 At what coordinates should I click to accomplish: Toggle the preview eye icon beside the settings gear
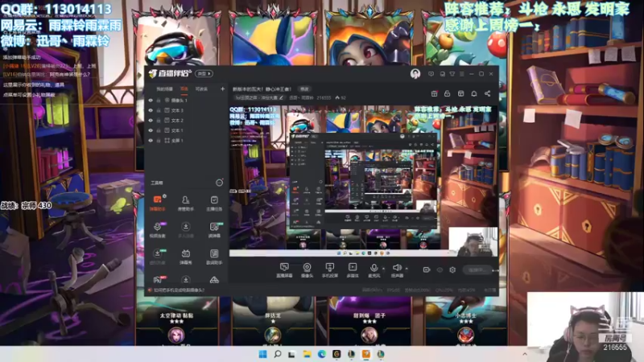pos(440,269)
